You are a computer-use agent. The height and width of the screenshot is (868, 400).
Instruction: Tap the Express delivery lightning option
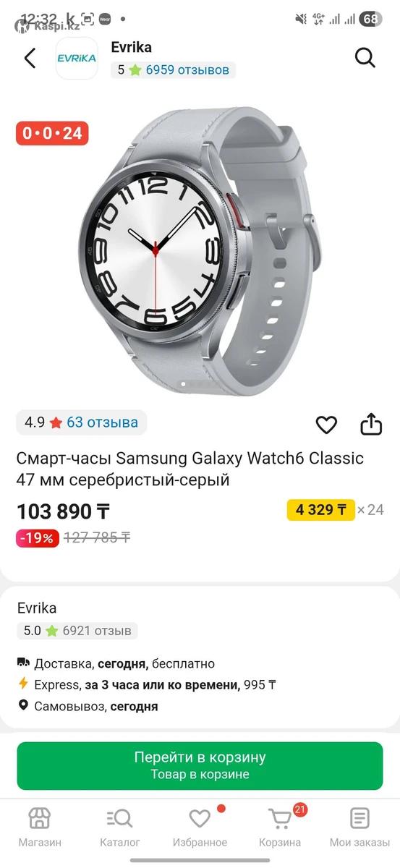(23, 684)
